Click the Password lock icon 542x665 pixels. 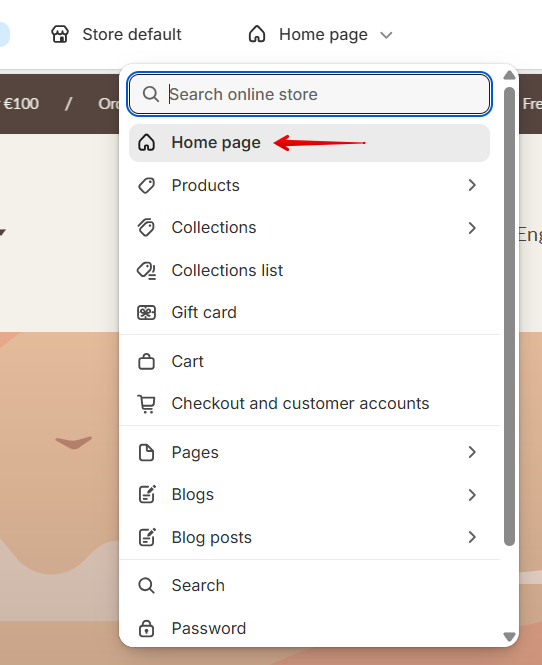(x=147, y=628)
